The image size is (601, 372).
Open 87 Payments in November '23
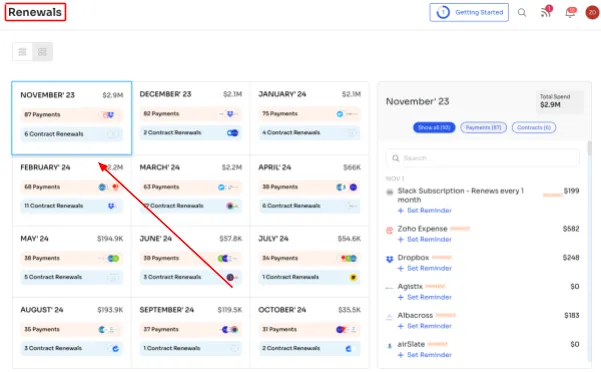[x=72, y=115]
